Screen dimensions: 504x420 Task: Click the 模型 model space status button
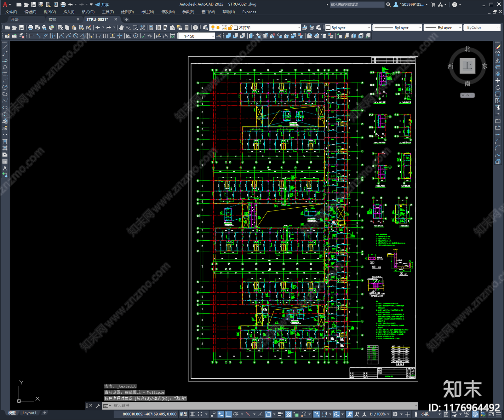[183, 414]
